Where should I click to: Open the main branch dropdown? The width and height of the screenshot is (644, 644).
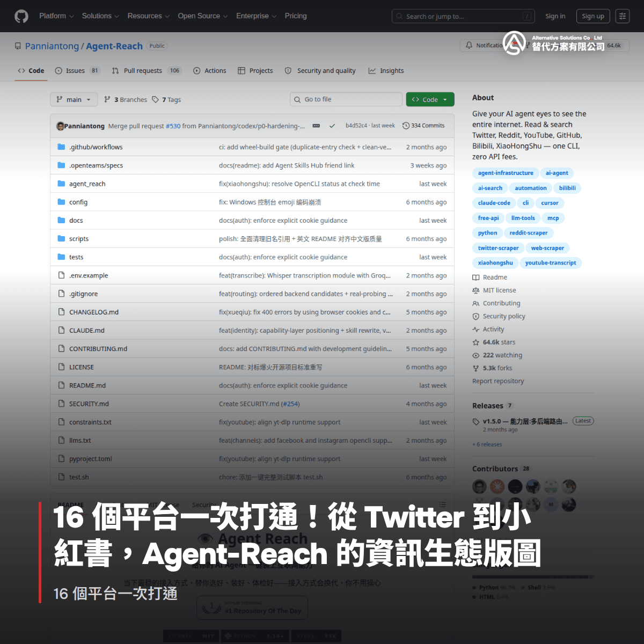pos(74,99)
